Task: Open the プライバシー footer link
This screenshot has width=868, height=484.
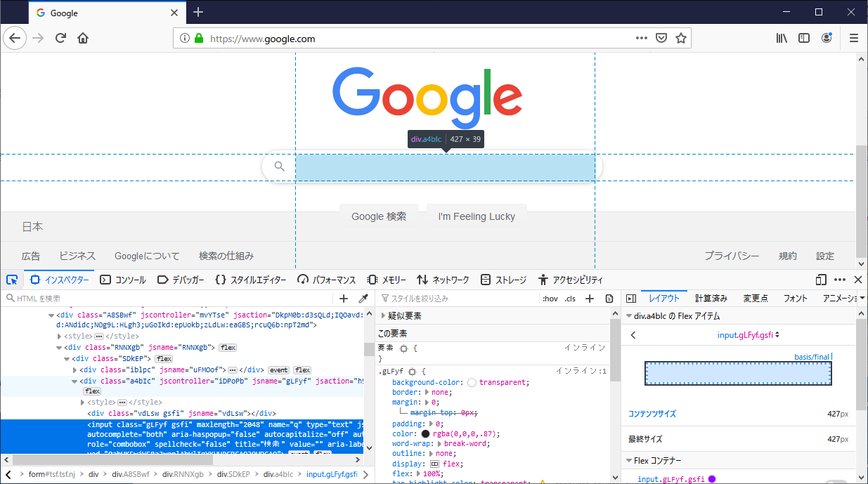Action: click(x=732, y=256)
